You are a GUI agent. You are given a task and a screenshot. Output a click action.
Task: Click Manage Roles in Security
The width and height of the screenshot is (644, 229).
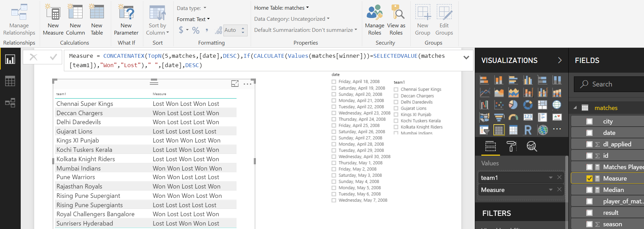[375, 20]
